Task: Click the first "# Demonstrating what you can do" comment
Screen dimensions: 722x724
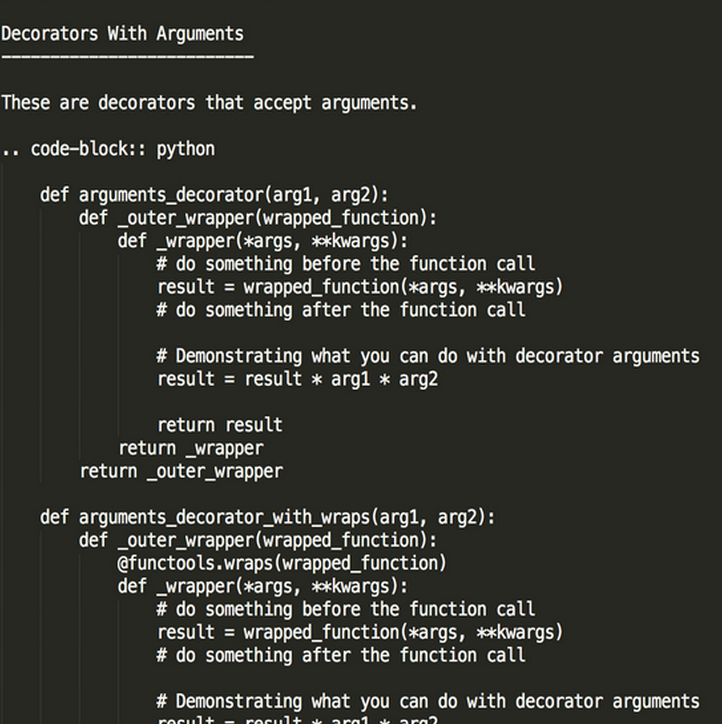Action: click(x=428, y=356)
